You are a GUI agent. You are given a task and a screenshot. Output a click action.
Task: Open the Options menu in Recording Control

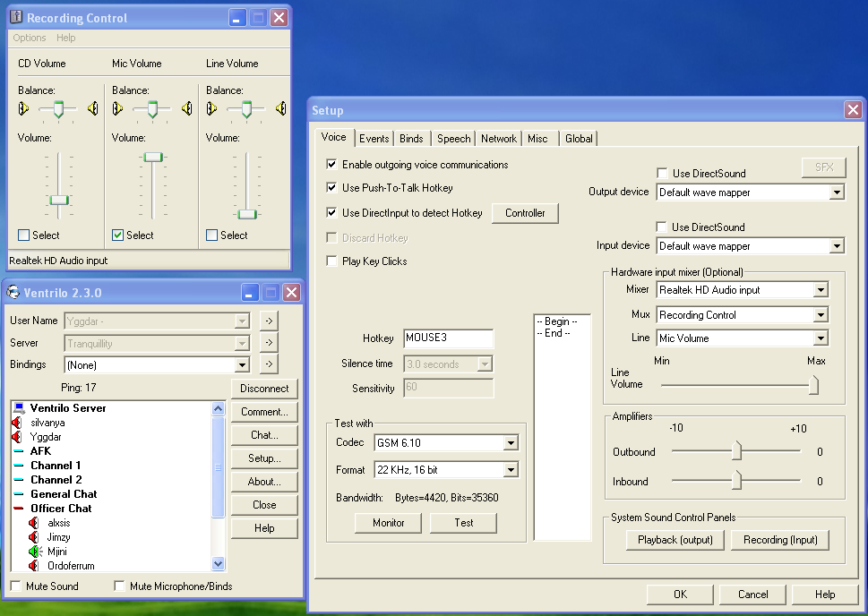[x=30, y=38]
